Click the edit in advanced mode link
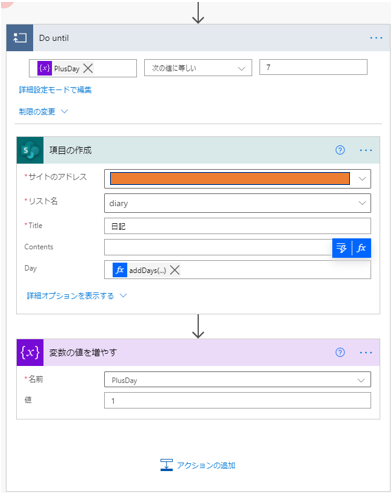The image size is (391, 493). pyautogui.click(x=55, y=90)
